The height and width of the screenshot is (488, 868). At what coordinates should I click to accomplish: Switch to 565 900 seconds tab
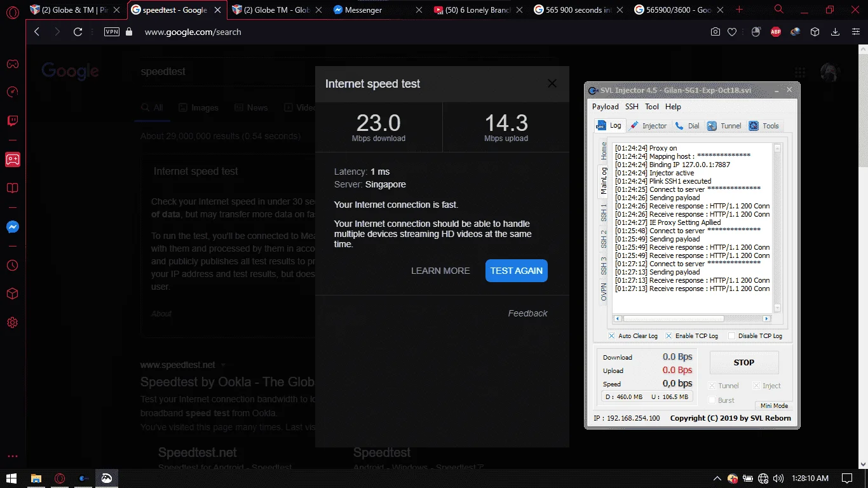pyautogui.click(x=580, y=10)
